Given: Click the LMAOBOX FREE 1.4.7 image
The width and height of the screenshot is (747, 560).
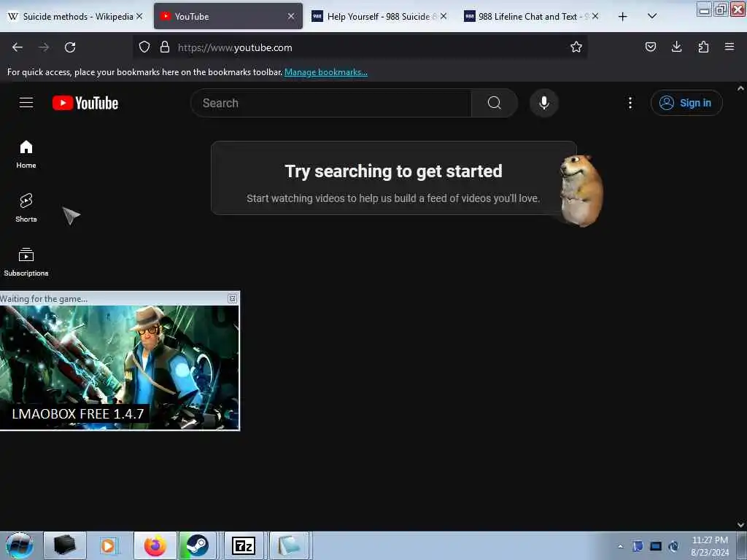Looking at the screenshot, I should click(119, 367).
